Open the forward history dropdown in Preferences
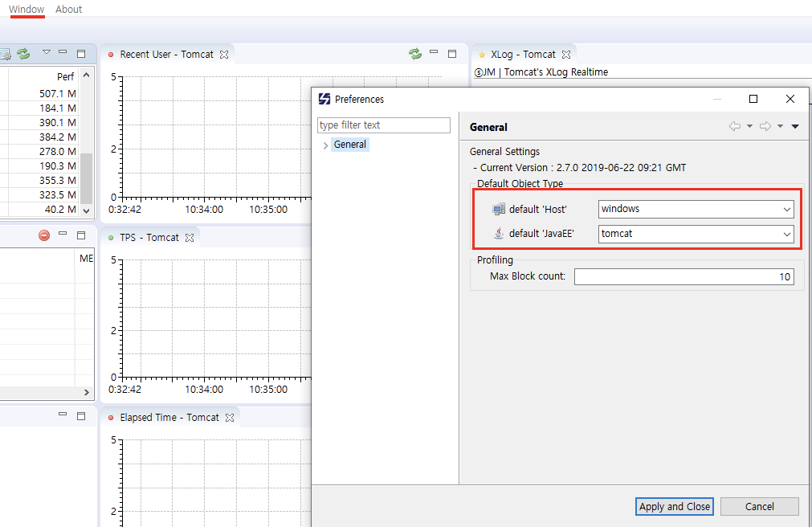Screen dimensions: 812x527 coord(780,126)
